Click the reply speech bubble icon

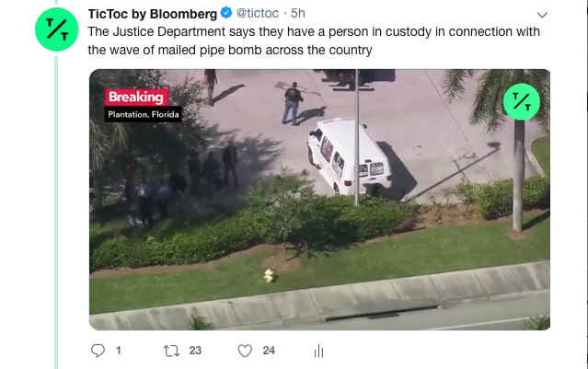pos(98,351)
